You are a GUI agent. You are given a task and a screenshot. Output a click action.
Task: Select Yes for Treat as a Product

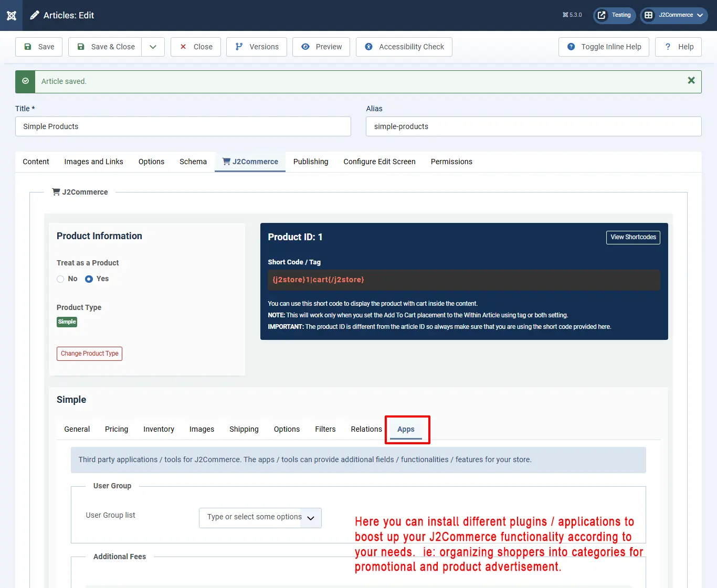89,279
